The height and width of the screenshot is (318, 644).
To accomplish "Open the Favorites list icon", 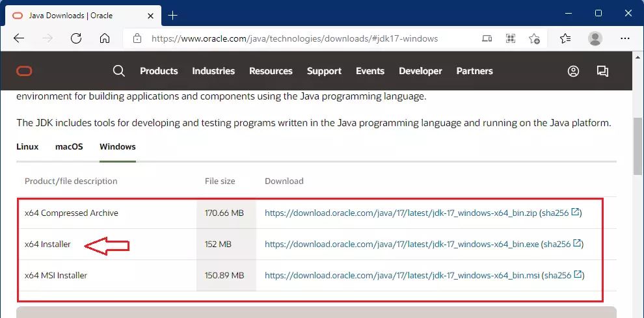I will 565,38.
